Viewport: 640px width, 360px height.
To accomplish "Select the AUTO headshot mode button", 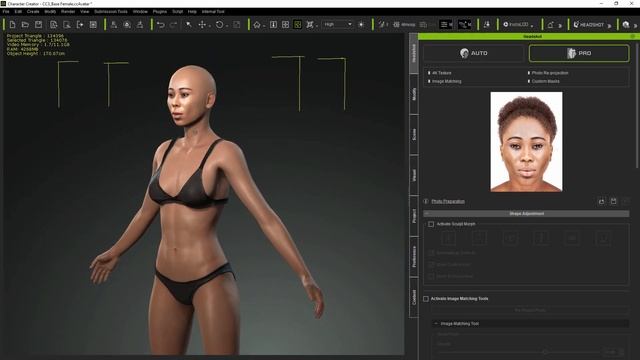I will (x=473, y=53).
